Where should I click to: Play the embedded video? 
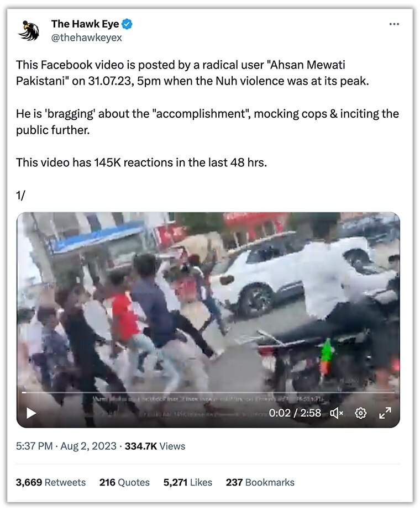pos(32,413)
